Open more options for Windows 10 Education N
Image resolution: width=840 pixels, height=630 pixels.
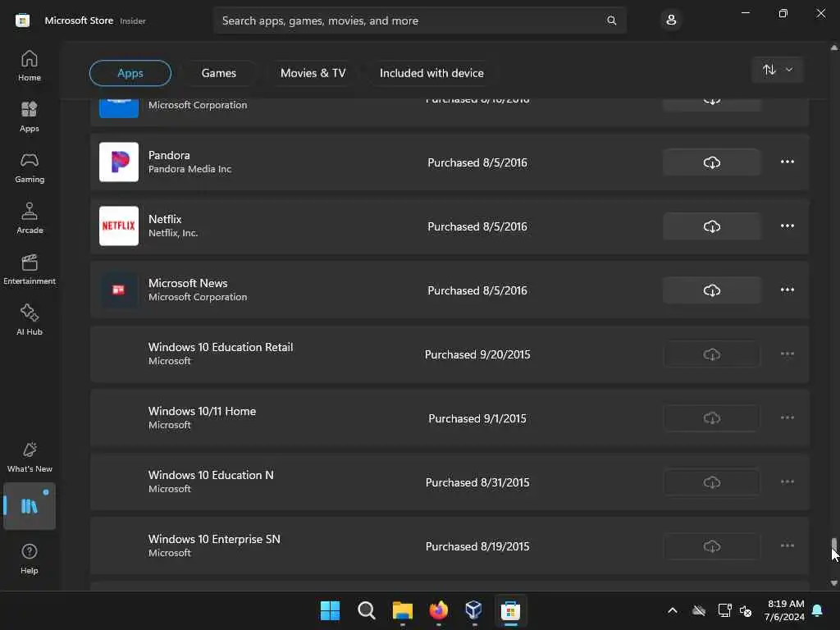point(787,482)
